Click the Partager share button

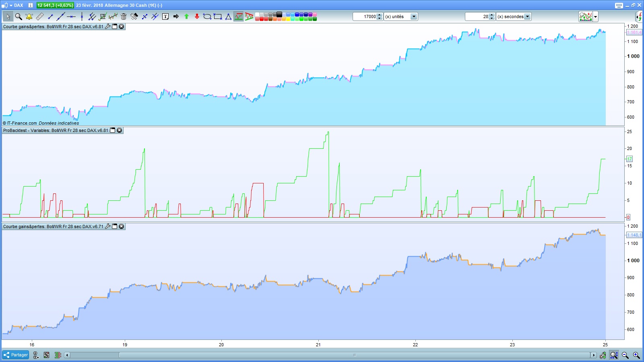tap(16, 355)
